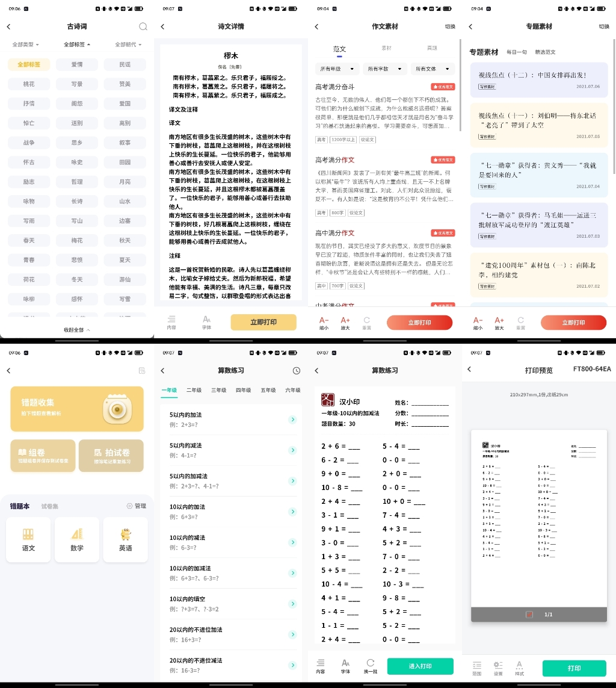The image size is (616, 688).
Task: Select the 样式 style icon in 打印预览
Action: point(519,668)
